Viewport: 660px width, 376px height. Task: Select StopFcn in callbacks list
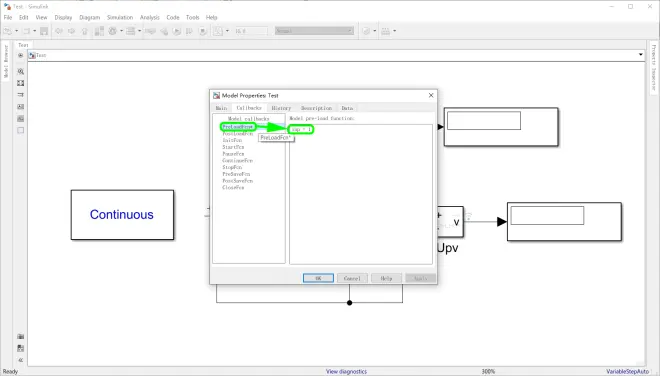(232, 167)
